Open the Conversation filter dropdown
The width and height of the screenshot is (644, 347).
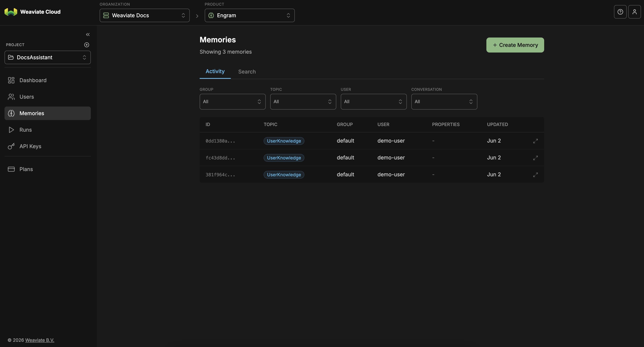[444, 101]
